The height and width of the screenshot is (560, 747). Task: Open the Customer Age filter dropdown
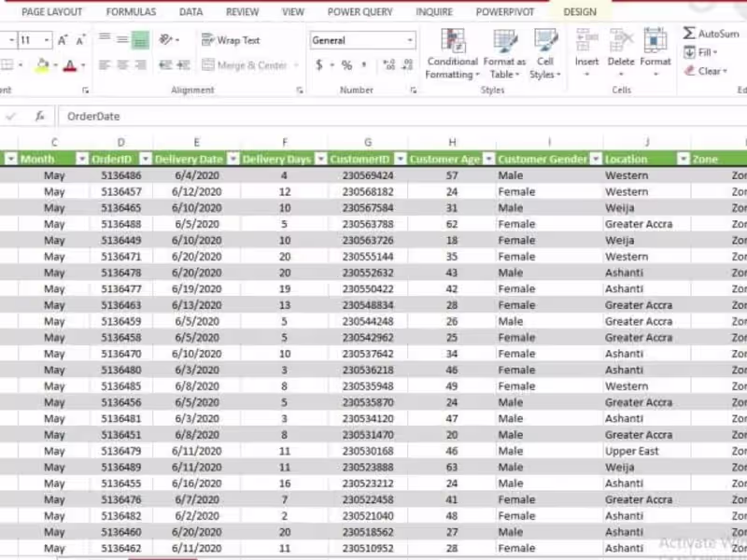[x=488, y=159]
